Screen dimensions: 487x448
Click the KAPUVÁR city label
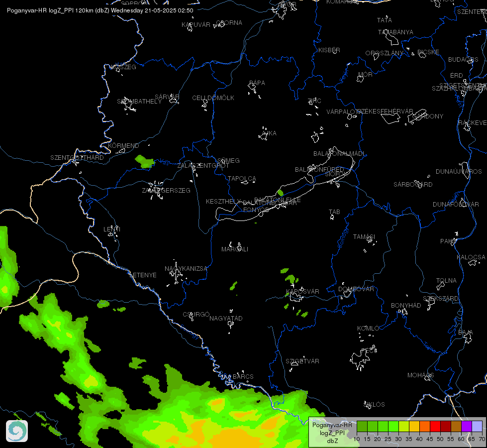(196, 25)
